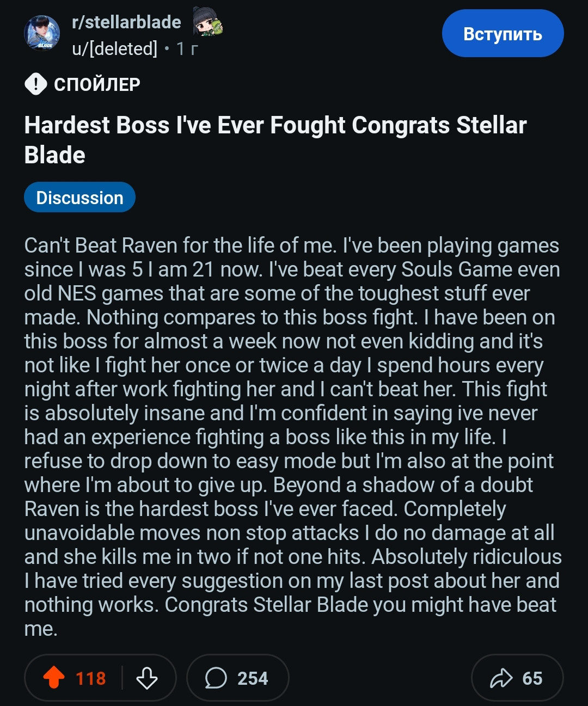Open comments via the speech bubble icon
The width and height of the screenshot is (588, 706).
tap(216, 678)
